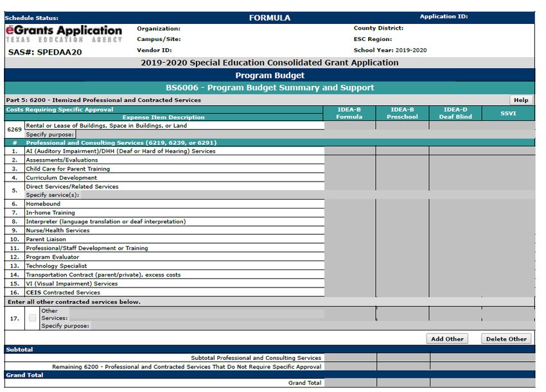Click IDEA-B Preschool cell for Other Services
This screenshot has width=546, height=392.
point(403,314)
